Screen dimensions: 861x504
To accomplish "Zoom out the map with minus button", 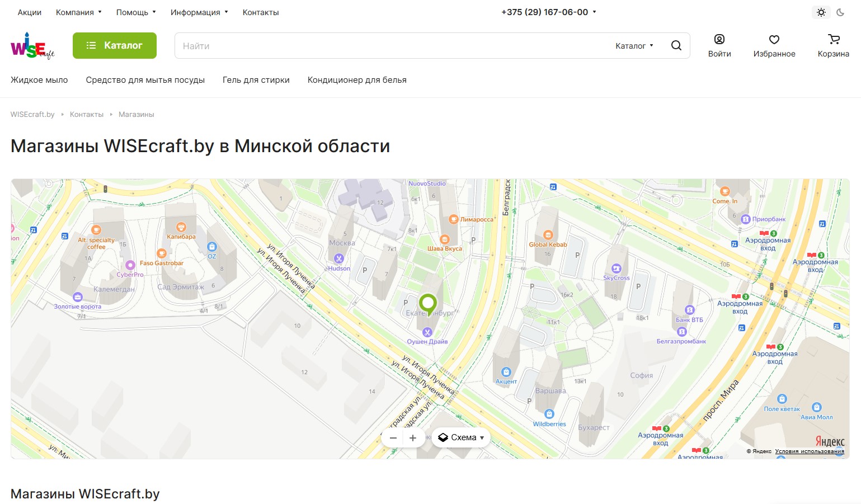I will tap(393, 438).
